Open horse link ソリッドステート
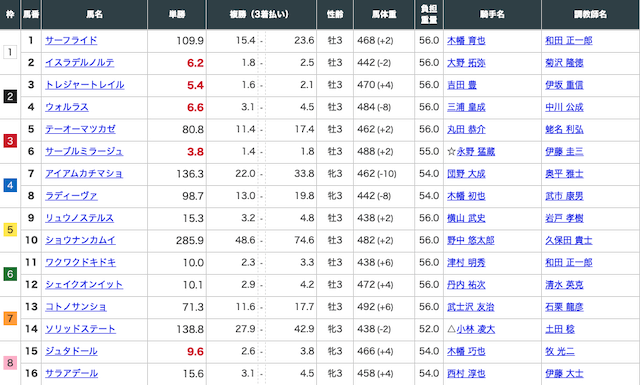Image resolution: width=640 pixels, height=385 pixels. pyautogui.click(x=80, y=329)
